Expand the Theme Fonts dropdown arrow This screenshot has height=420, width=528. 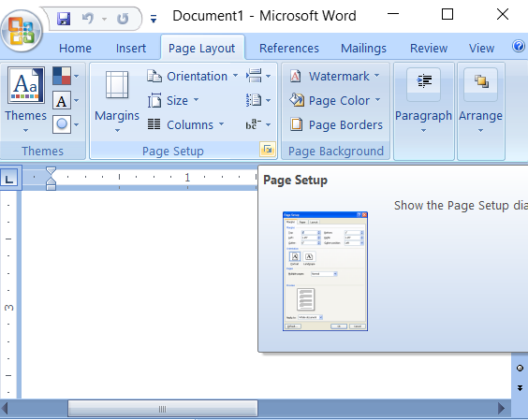[77, 100]
